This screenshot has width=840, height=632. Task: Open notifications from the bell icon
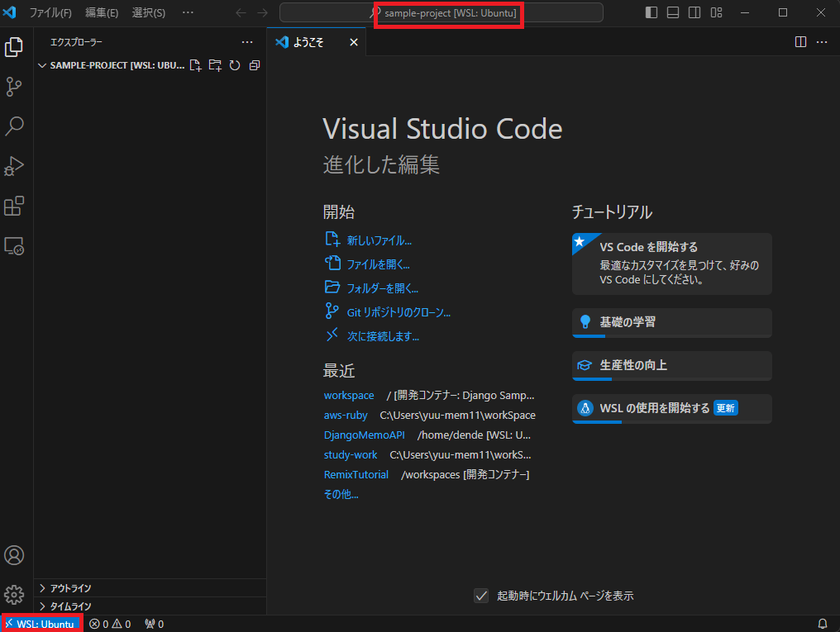[822, 624]
